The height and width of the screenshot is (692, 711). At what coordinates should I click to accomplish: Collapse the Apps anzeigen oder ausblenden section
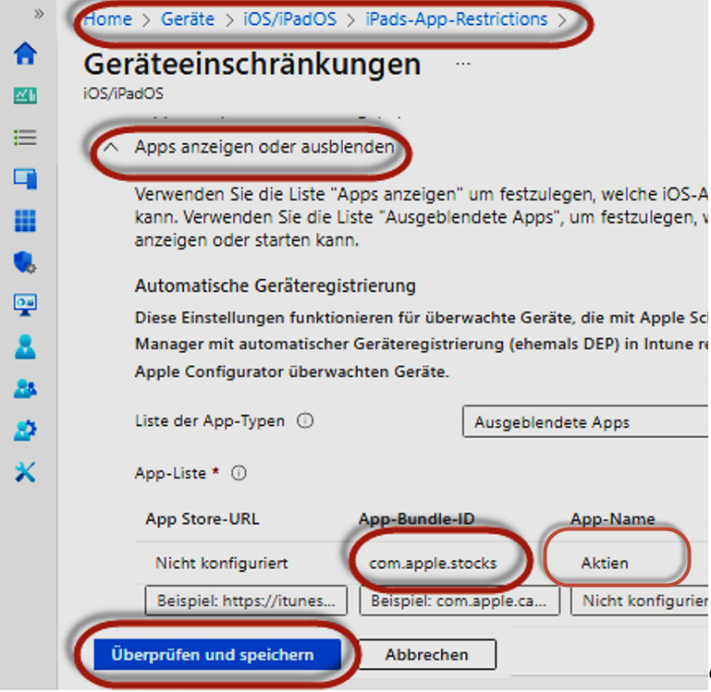112,147
